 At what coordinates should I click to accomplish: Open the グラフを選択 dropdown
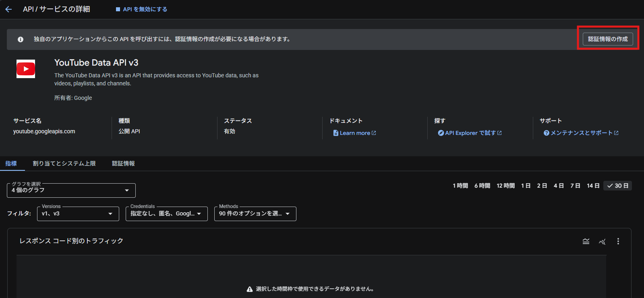pos(71,190)
